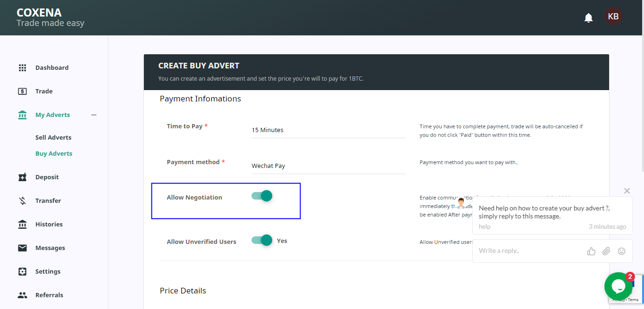
Task: Open the Histories menu item
Action: pos(49,225)
